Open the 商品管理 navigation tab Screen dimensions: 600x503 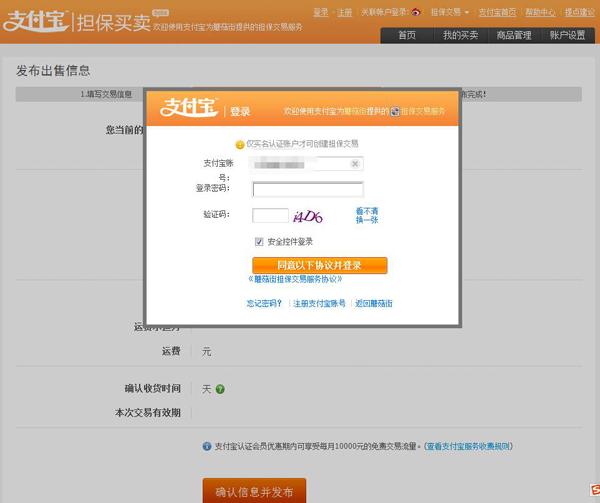coord(514,36)
